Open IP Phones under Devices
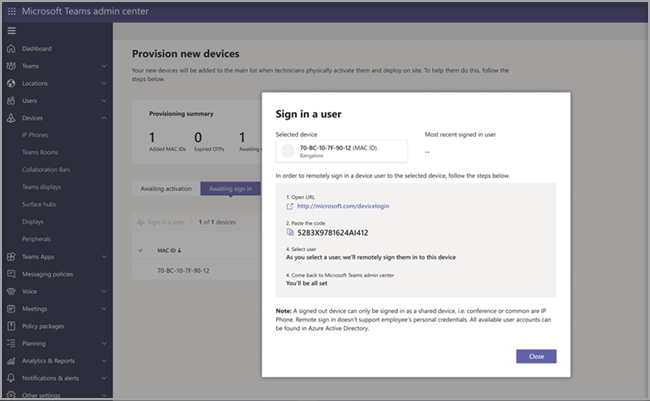 coord(35,135)
